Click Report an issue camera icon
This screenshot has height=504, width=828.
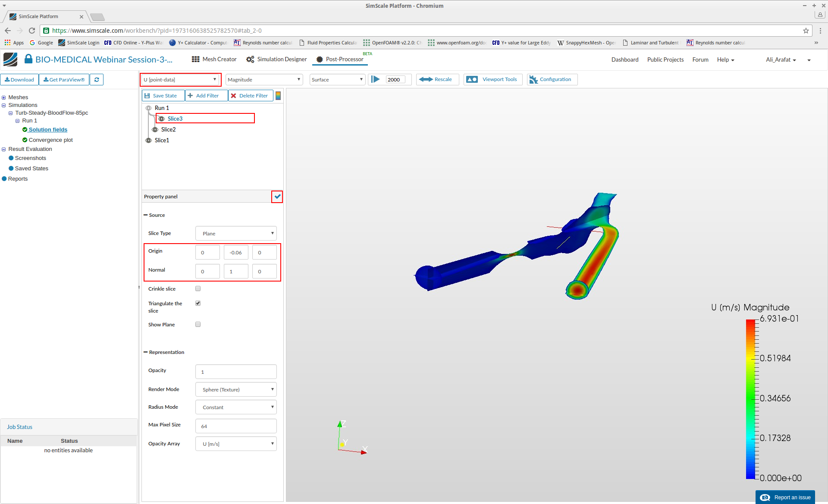[765, 497]
